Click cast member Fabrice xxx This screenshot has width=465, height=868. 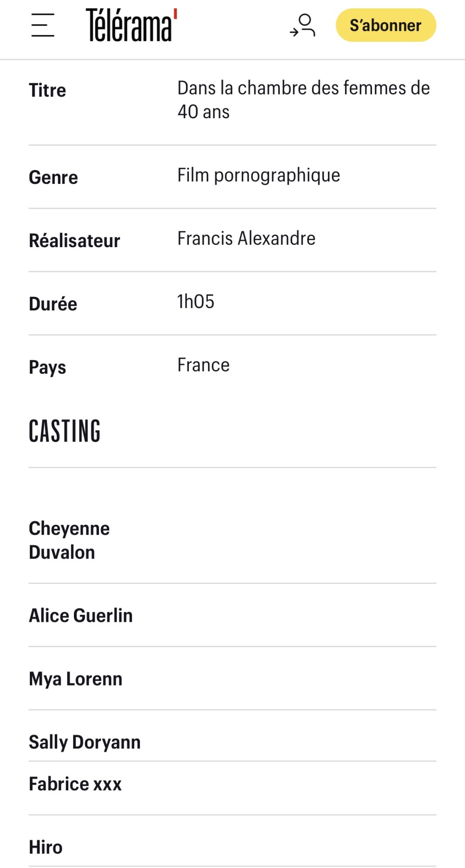(75, 784)
